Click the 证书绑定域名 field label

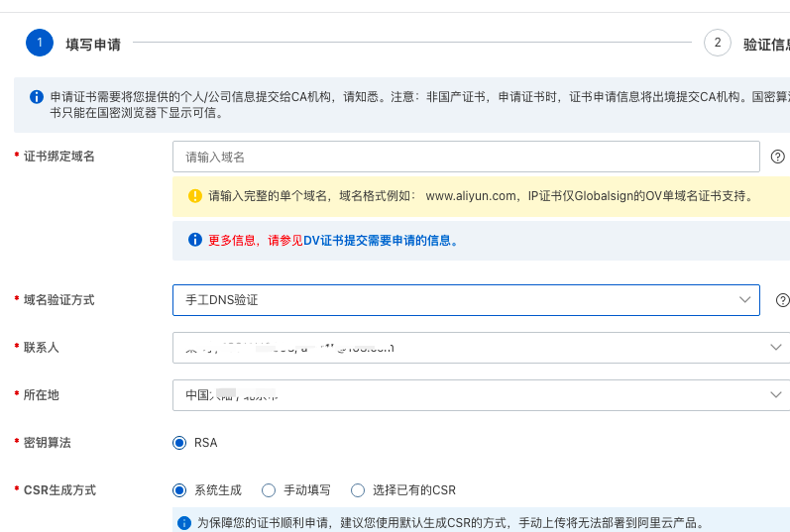click(59, 157)
